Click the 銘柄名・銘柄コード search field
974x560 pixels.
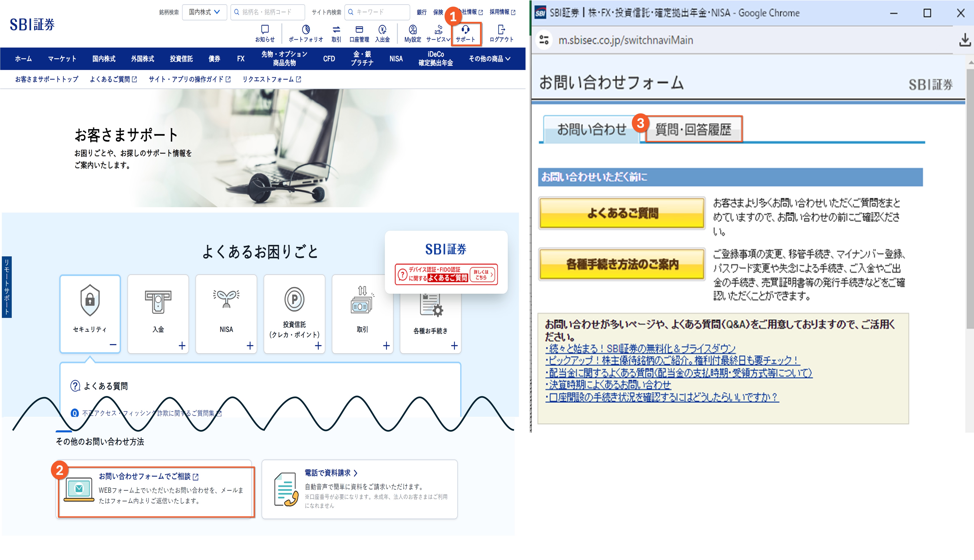click(268, 12)
